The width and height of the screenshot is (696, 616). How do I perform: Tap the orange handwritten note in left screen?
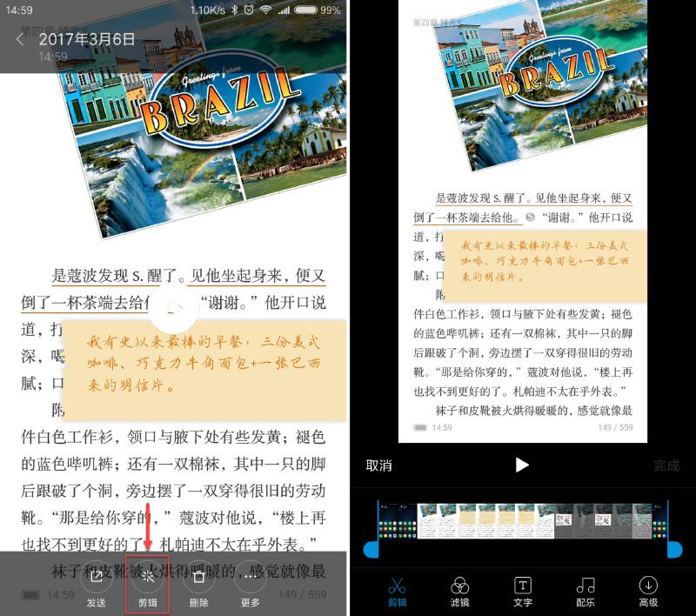[x=204, y=369]
